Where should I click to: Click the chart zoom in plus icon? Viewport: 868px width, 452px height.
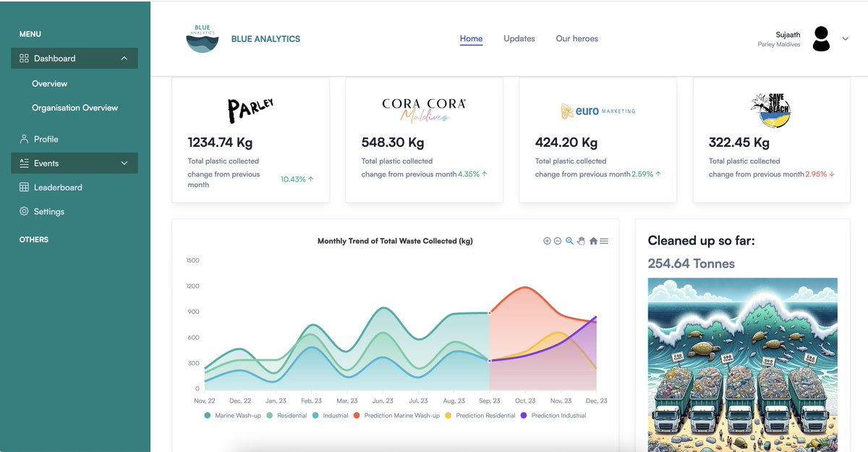click(x=547, y=241)
